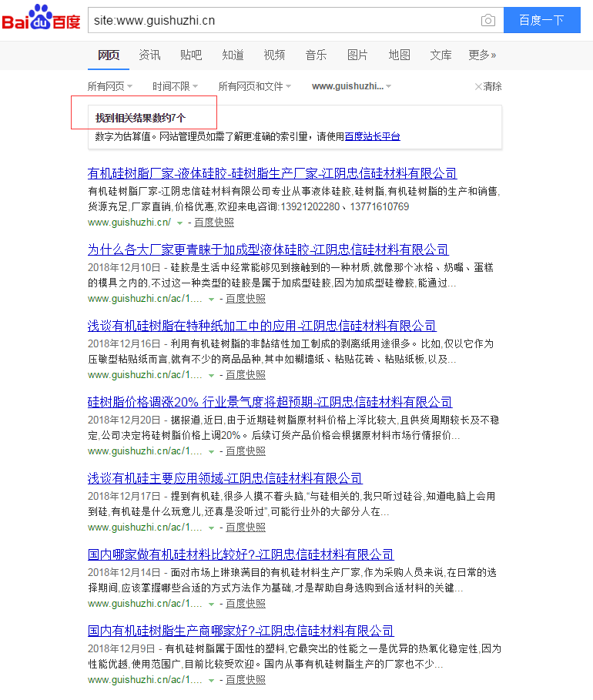593x700 pixels.
Task: Open result 硅树脂价格调涨20% title link
Action: [270, 402]
